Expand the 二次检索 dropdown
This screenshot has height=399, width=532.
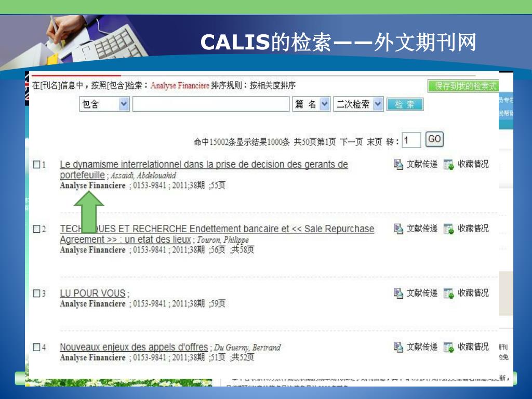[x=358, y=104]
